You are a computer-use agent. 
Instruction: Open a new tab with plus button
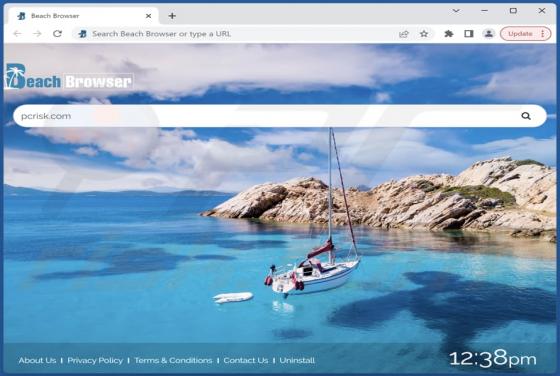tap(172, 16)
